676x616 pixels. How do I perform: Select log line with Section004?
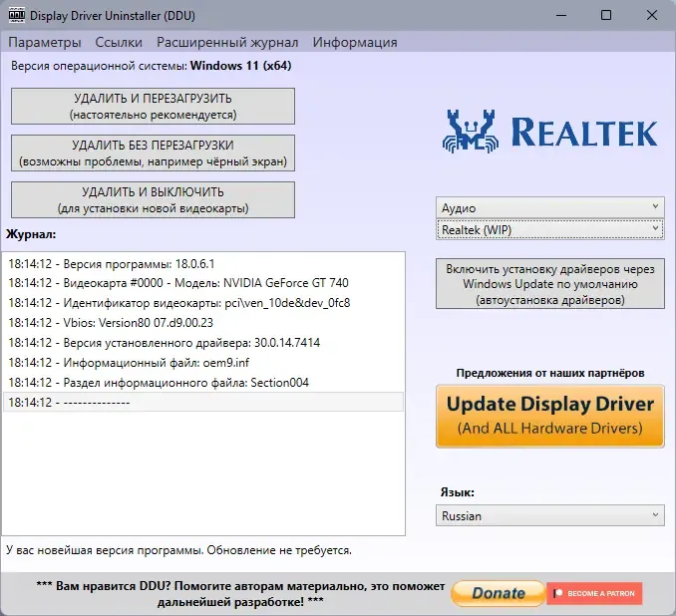click(203, 383)
